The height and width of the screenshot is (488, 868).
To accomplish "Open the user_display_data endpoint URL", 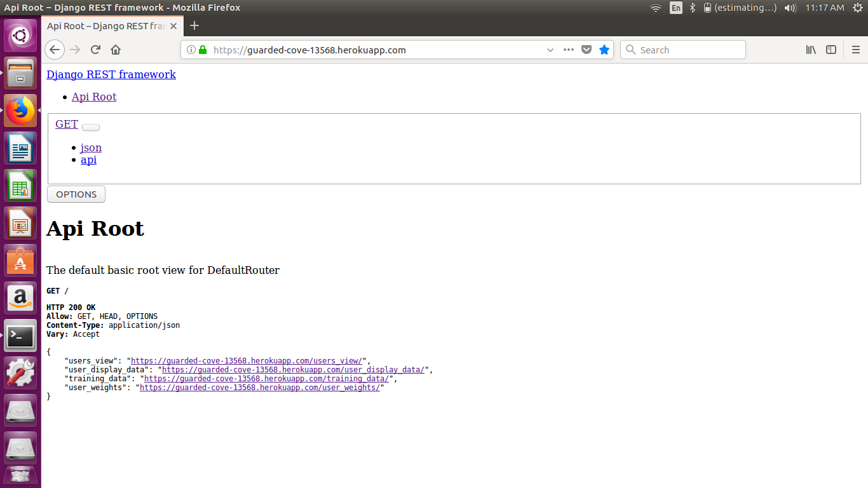I will pos(293,370).
